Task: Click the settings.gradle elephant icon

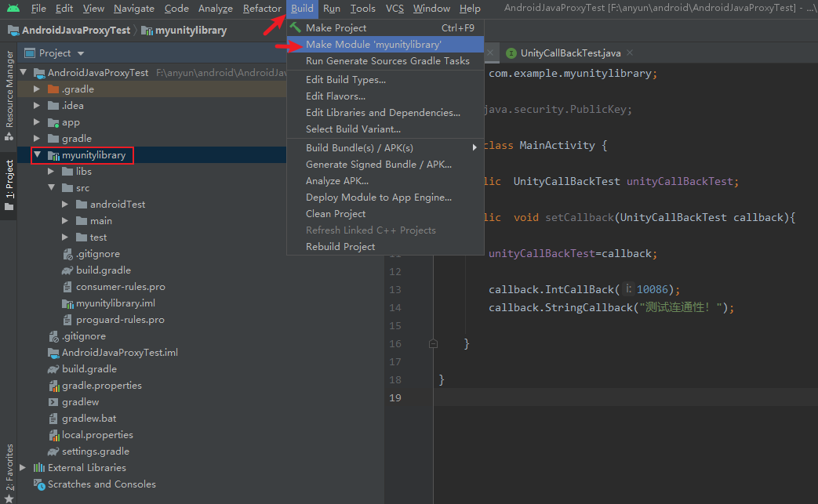Action: [53, 451]
